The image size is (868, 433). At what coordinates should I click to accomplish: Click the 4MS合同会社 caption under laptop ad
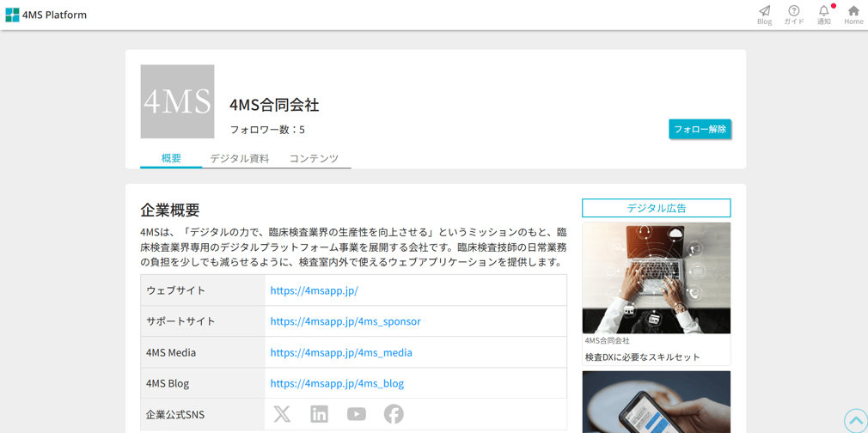point(608,341)
